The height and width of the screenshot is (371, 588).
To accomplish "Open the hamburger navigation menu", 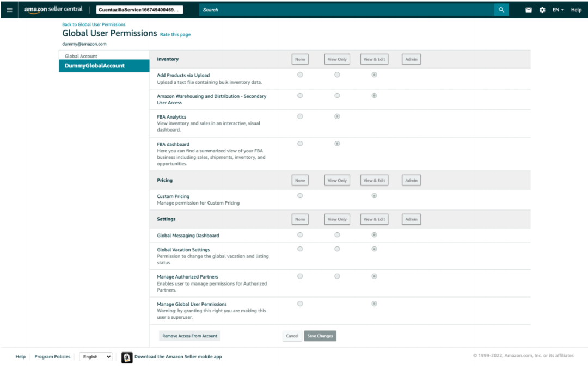I will coord(9,10).
